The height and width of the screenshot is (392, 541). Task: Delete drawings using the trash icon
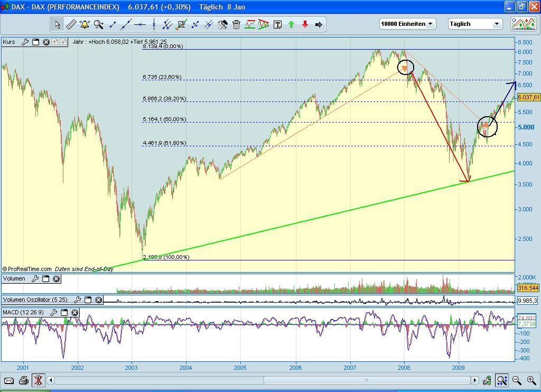click(236, 24)
